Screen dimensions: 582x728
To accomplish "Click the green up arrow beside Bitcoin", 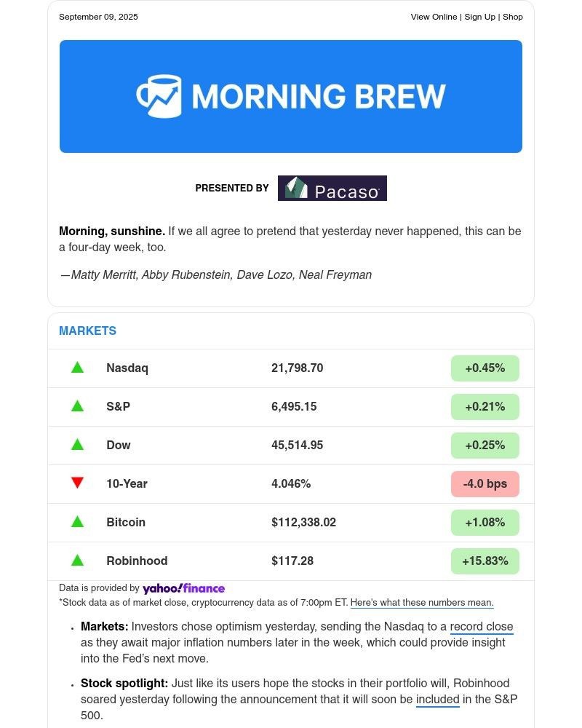I will click(78, 522).
